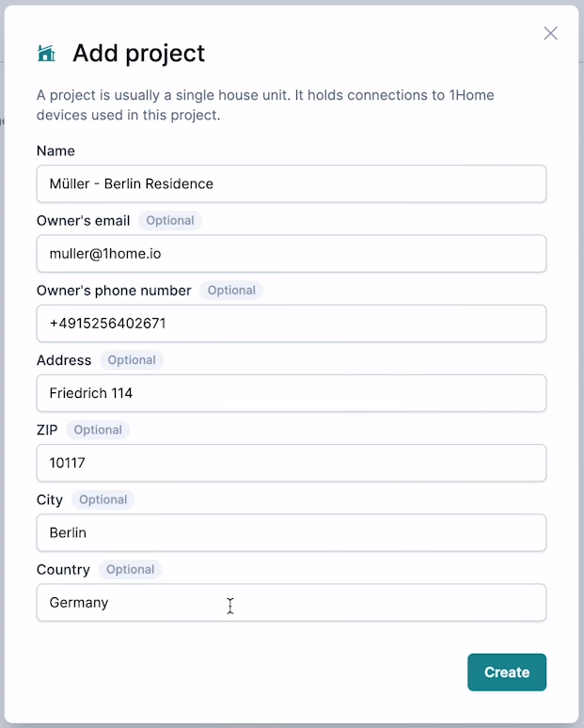Click the Optional badge beside Owner's phone number
The image size is (584, 728).
tap(231, 291)
